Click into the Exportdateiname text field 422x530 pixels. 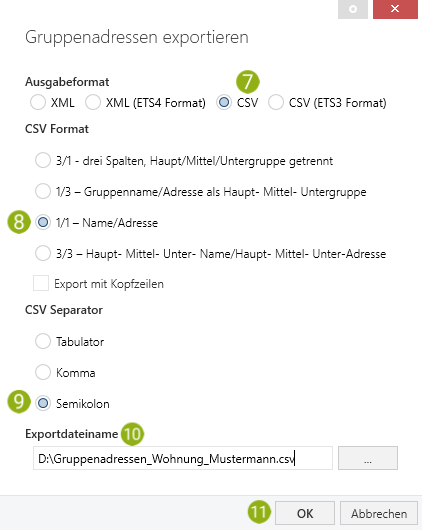[x=183, y=458]
